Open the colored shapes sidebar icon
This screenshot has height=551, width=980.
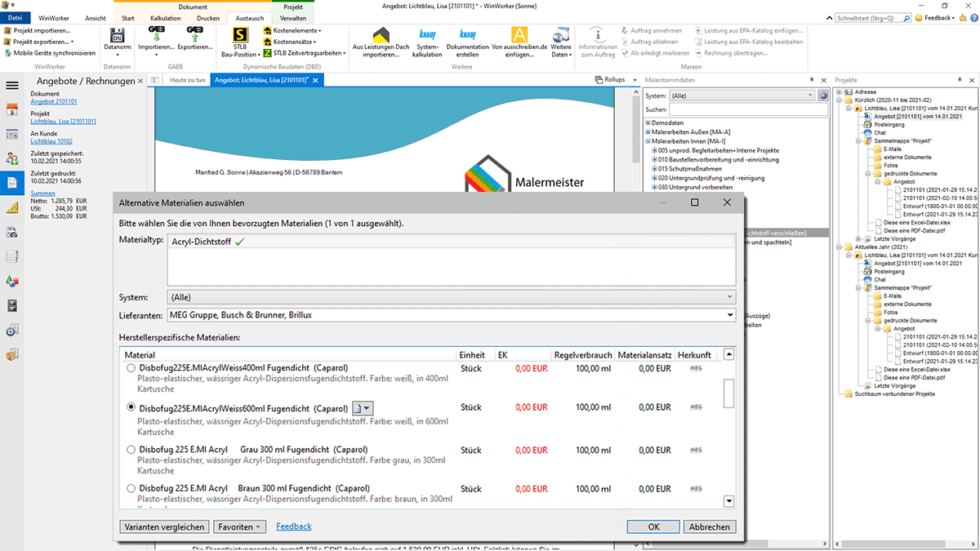pyautogui.click(x=11, y=281)
